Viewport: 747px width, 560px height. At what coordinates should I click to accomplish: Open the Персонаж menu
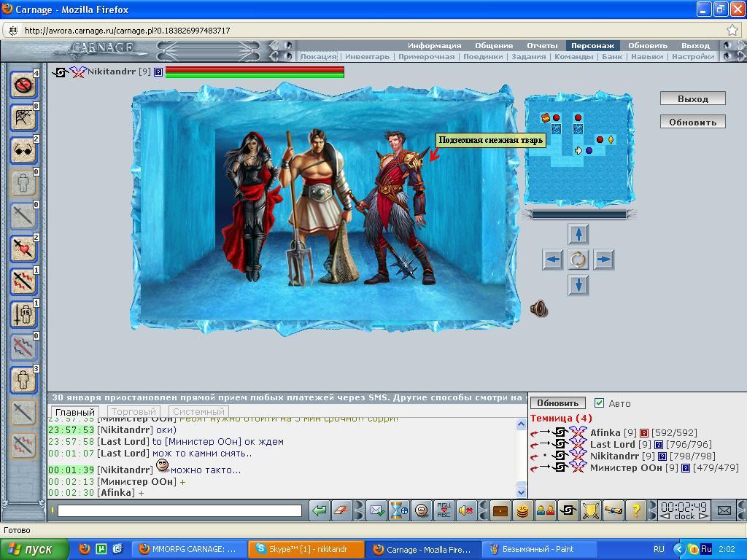(592, 46)
